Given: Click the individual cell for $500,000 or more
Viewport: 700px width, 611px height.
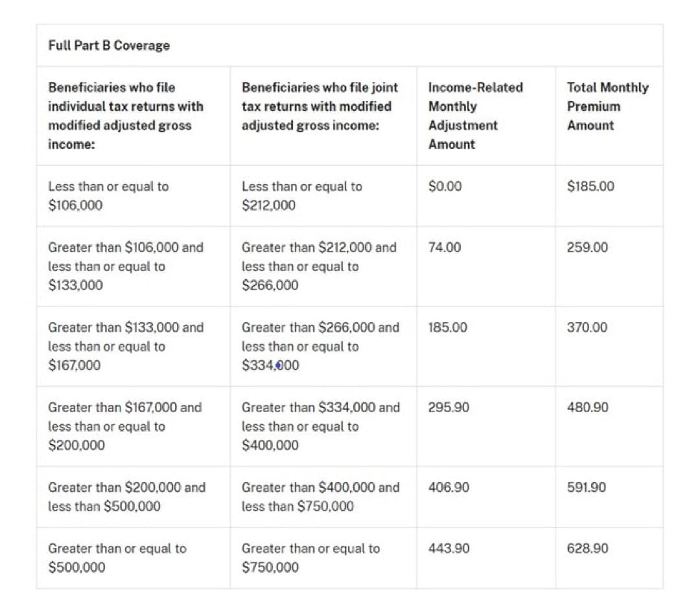Looking at the screenshot, I should pyautogui.click(x=117, y=558).
